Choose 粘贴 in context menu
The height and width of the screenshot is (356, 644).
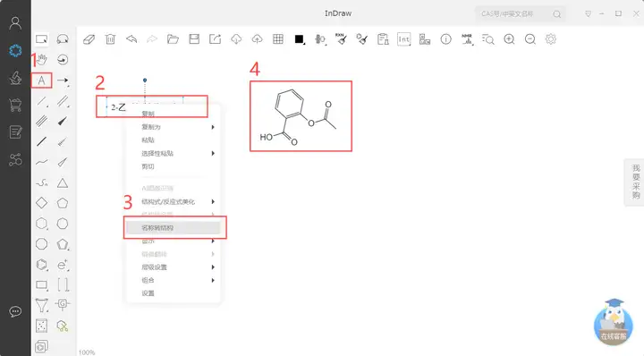[148, 140]
